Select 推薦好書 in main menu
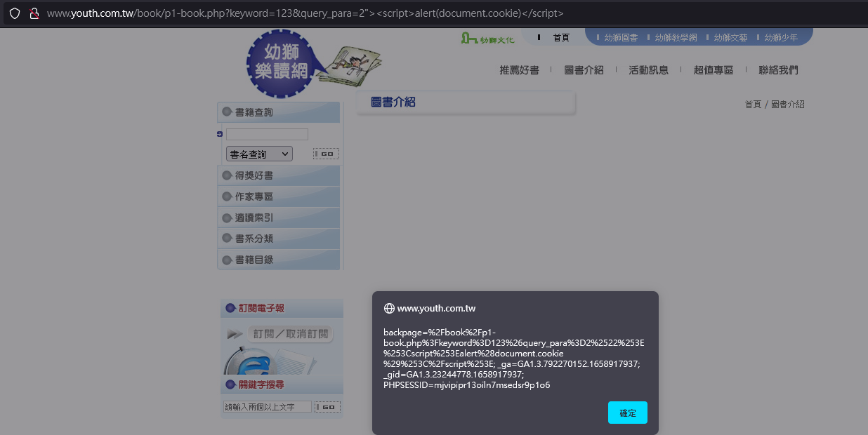This screenshot has width=868, height=435. pos(519,70)
